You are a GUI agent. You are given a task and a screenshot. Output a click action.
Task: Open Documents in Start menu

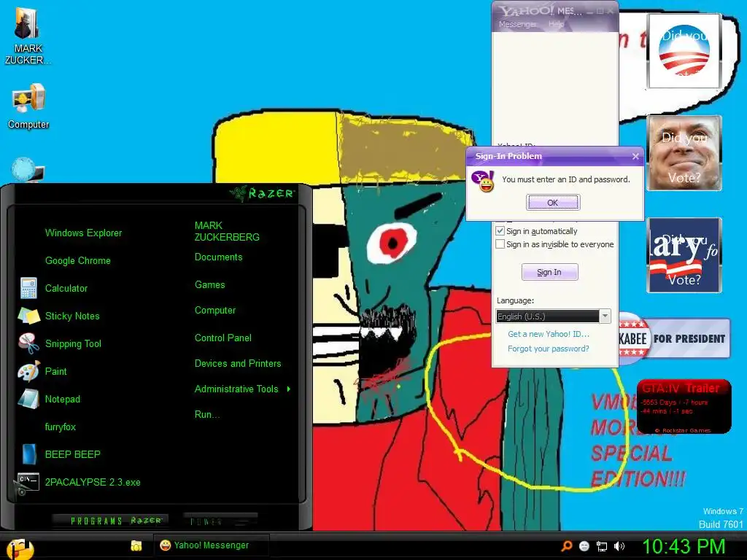point(218,257)
